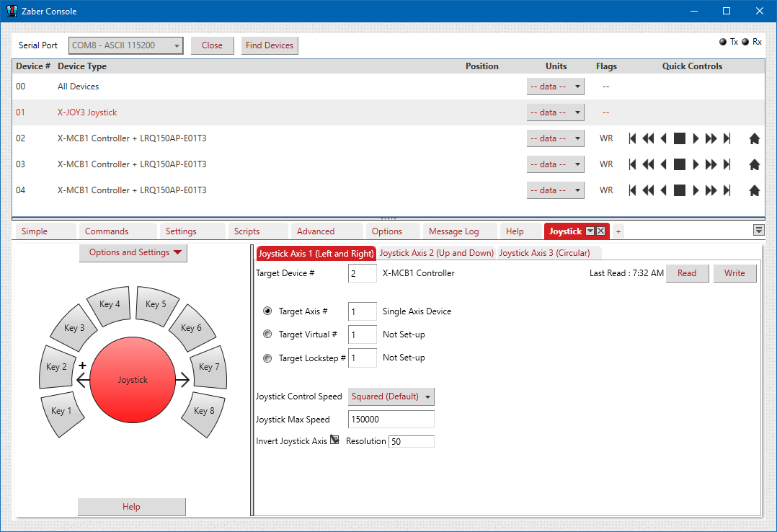Select the Target Axis # radio button
The image size is (777, 532).
267,311
